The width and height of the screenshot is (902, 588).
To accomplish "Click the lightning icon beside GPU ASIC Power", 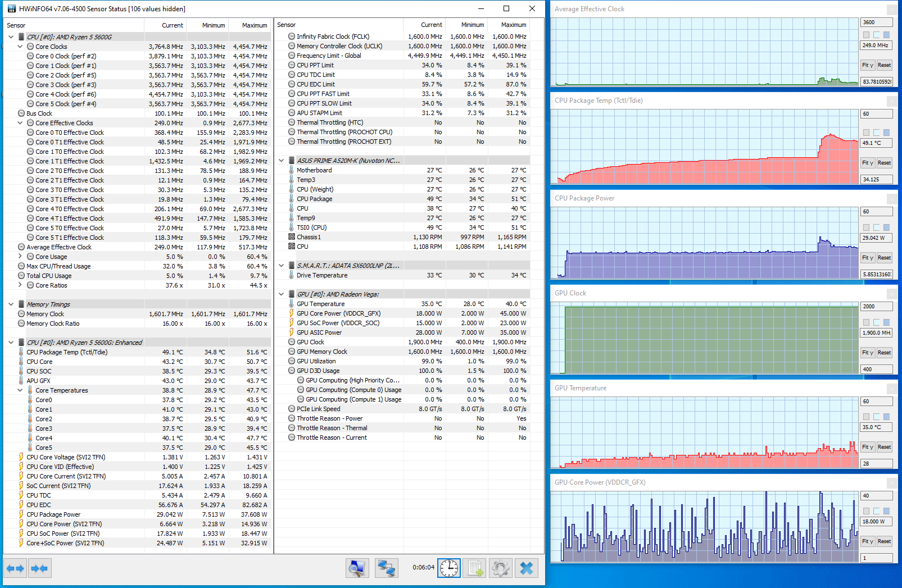I will [x=292, y=332].
